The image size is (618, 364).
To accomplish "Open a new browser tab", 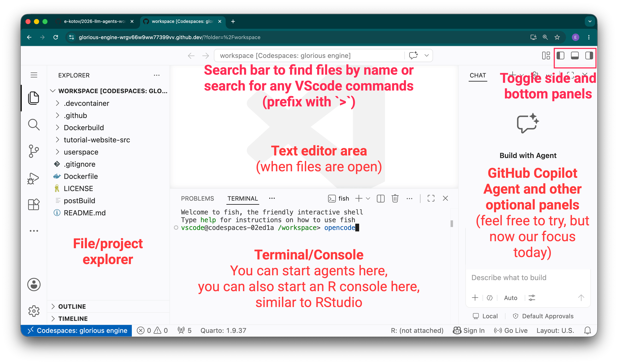I will (233, 21).
